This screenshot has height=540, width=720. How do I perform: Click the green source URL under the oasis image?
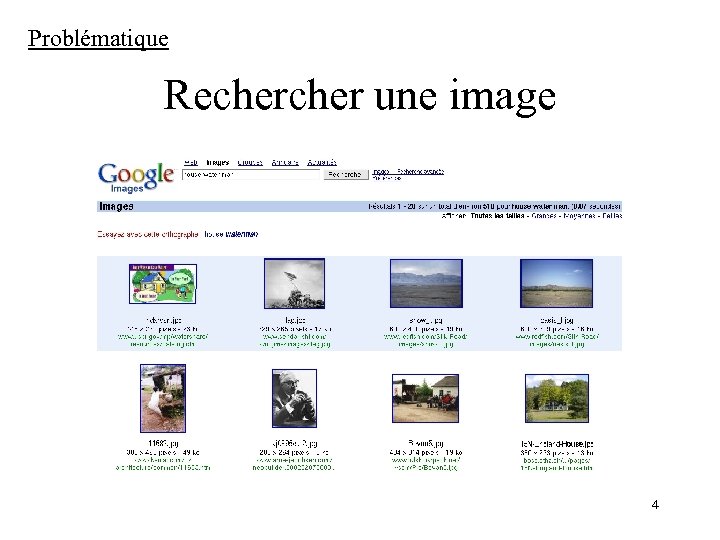pyautogui.click(x=557, y=340)
